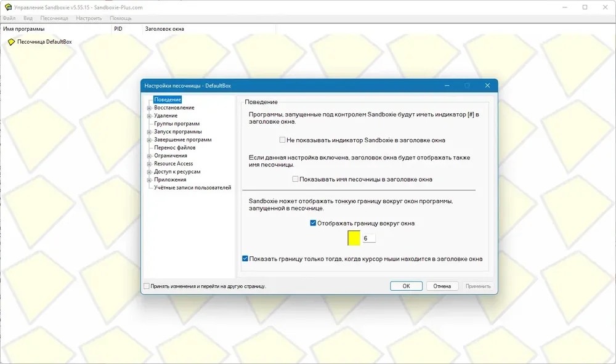This screenshot has height=364, width=616.
Task: Close the main Sandboxie window
Action: point(606,7)
